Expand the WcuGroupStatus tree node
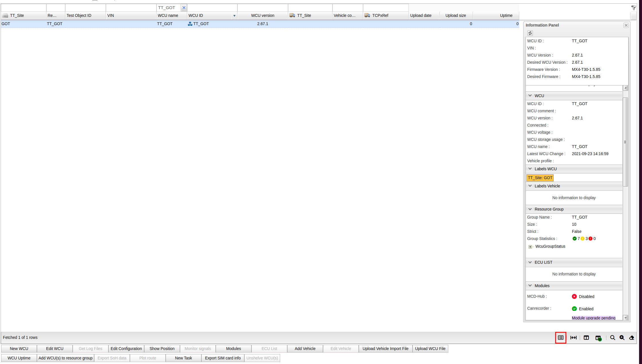 pos(530,247)
